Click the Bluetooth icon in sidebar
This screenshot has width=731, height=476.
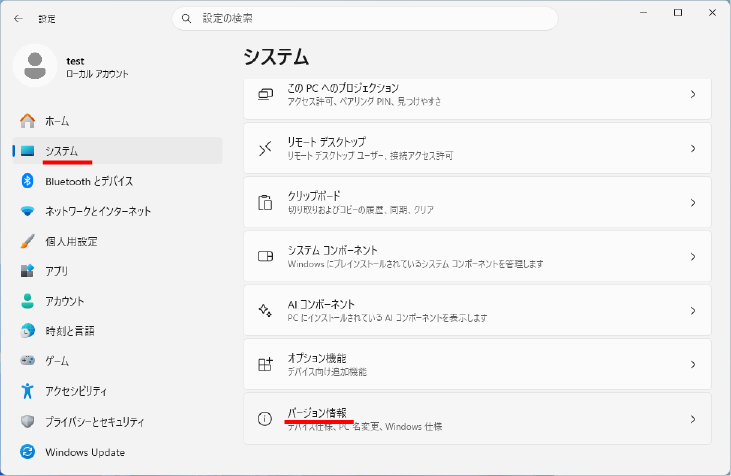click(x=28, y=181)
